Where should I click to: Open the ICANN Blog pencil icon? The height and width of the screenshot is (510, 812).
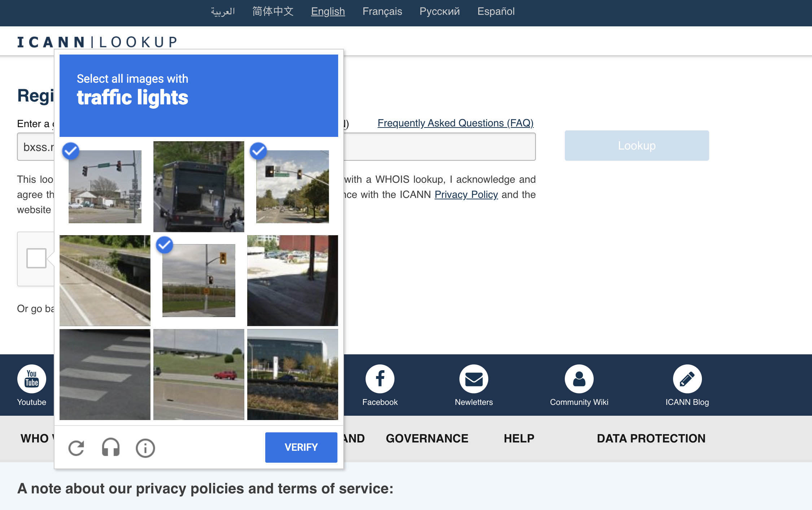687,379
